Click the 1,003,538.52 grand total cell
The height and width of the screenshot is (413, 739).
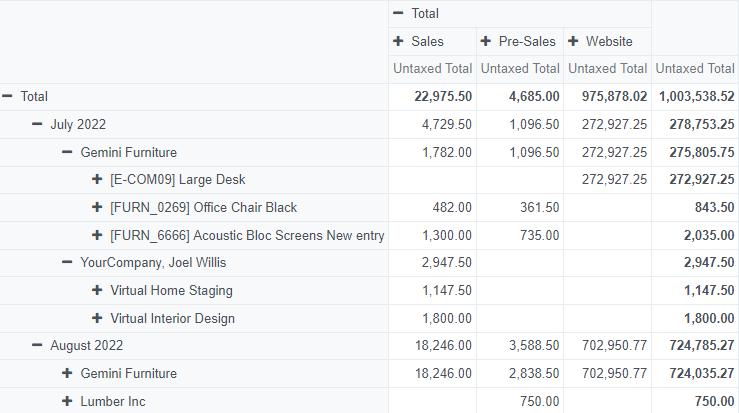click(x=696, y=97)
